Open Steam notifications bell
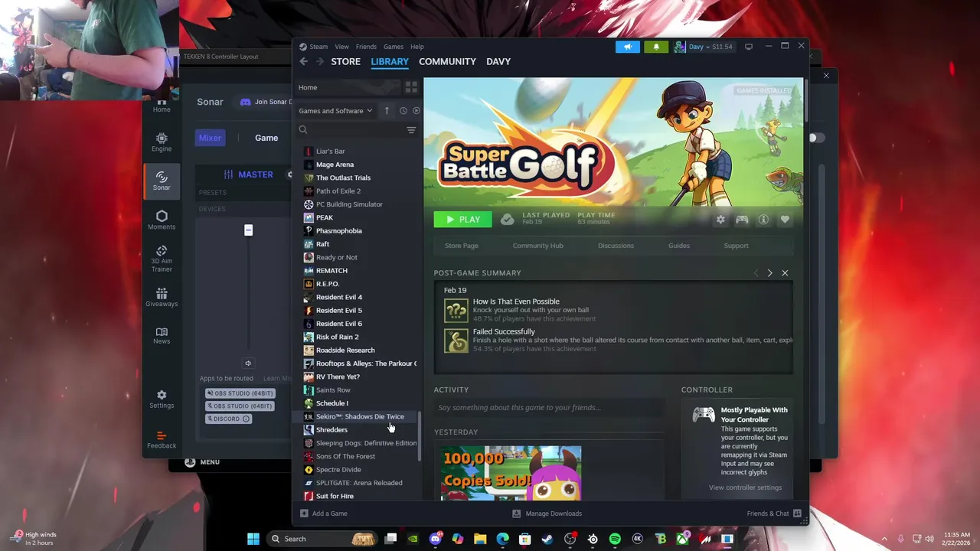This screenshot has height=551, width=980. (x=656, y=47)
